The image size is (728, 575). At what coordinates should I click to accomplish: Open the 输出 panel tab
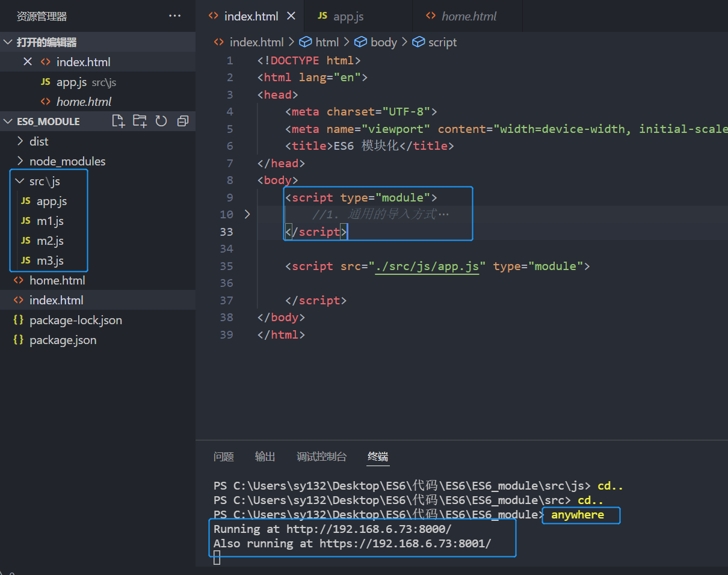[x=265, y=456]
